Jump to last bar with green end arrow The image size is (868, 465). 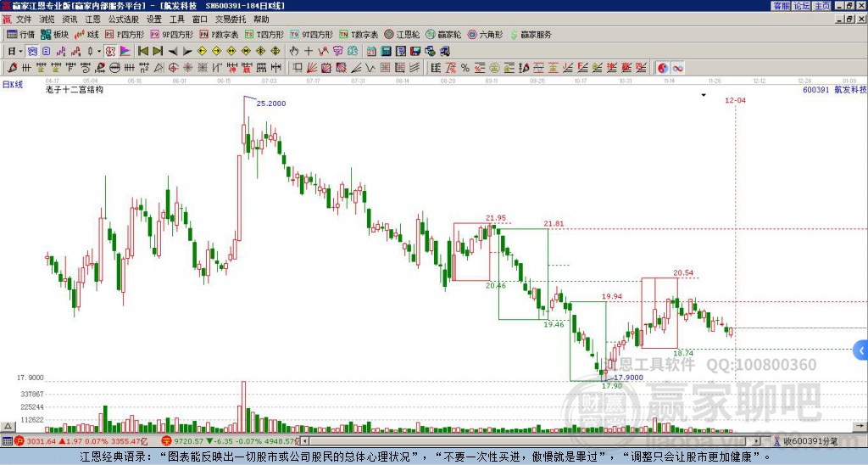point(158,51)
